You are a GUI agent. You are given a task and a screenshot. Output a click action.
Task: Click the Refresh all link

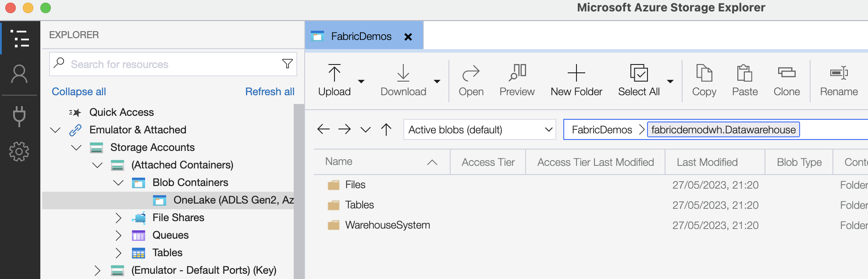(270, 92)
